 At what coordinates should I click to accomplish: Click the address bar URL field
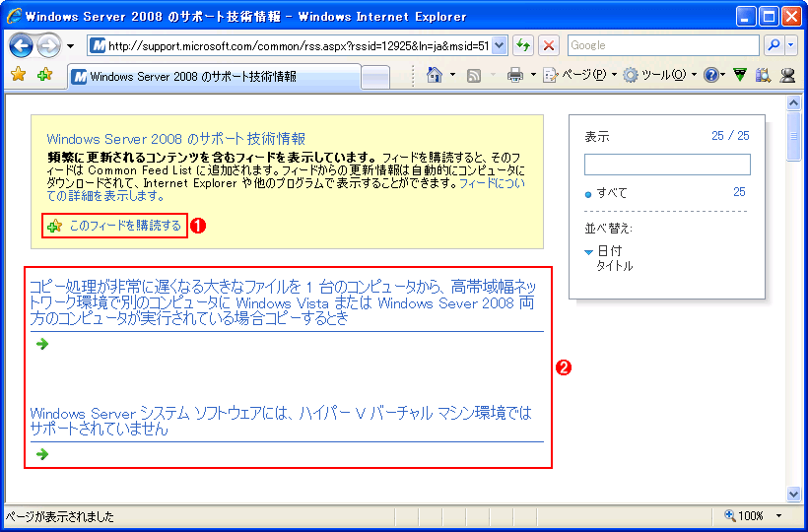[298, 46]
